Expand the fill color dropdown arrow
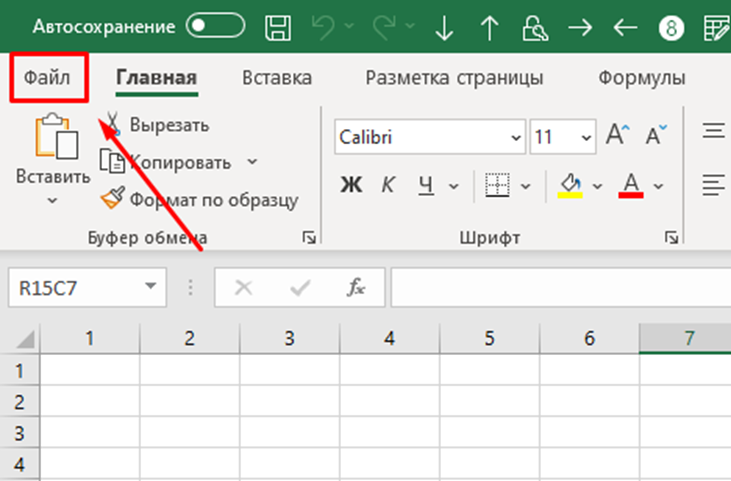The height and width of the screenshot is (481, 731). [x=597, y=186]
